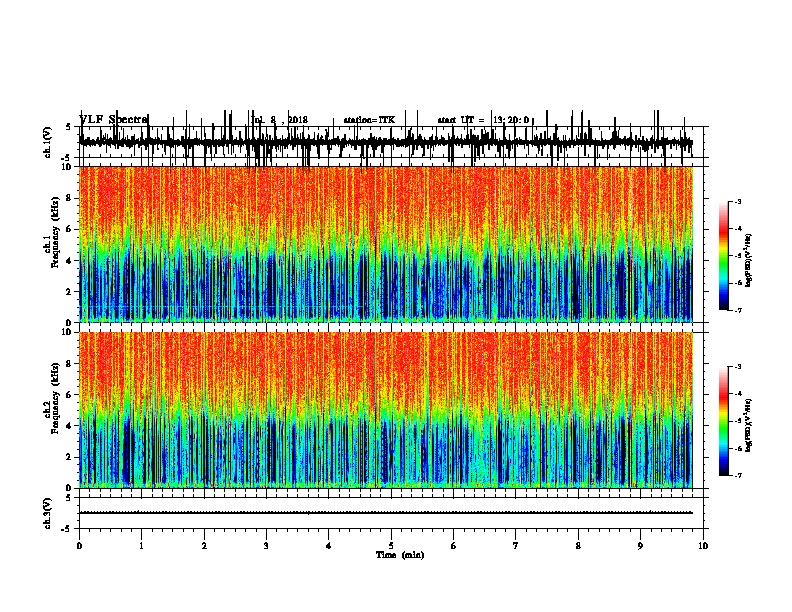
Task: Click the "5" volt tick of ch.1 waveform
Action: tap(68, 127)
